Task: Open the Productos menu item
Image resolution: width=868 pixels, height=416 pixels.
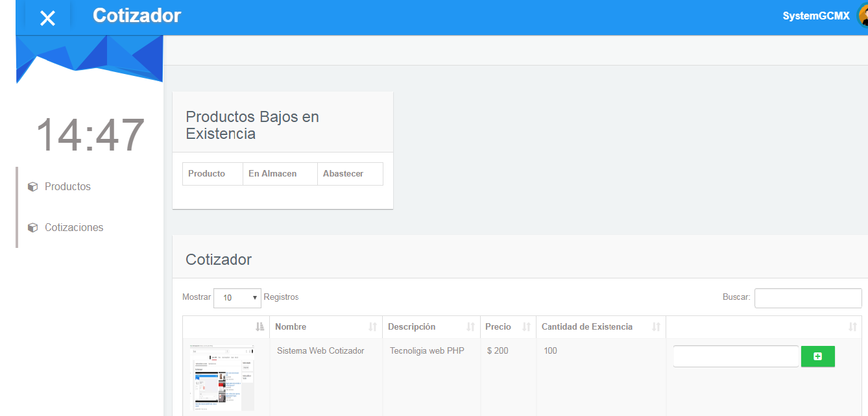Action: (x=67, y=187)
